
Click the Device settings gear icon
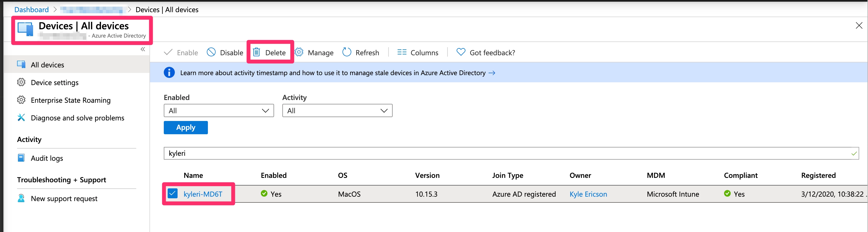coord(21,82)
